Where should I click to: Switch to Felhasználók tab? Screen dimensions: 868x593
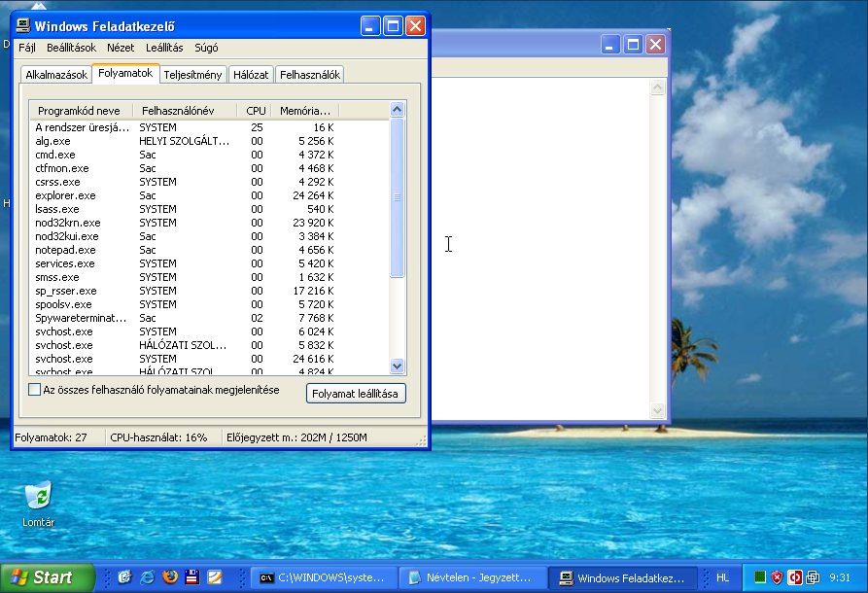[309, 75]
